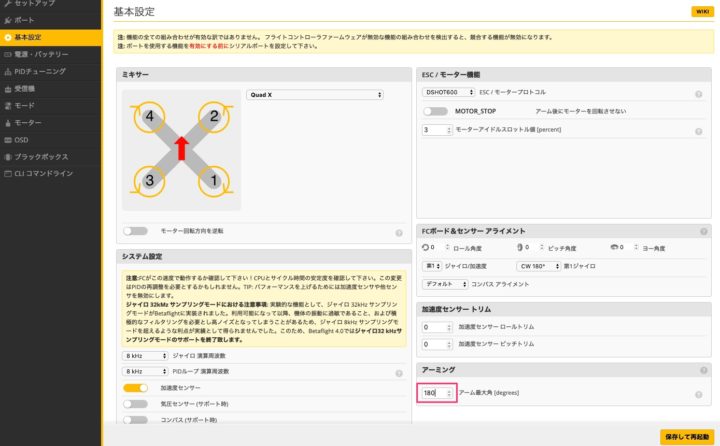Toggle the モーター回転方向を逆転 switch
The width and height of the screenshot is (720, 446).
tap(134, 231)
